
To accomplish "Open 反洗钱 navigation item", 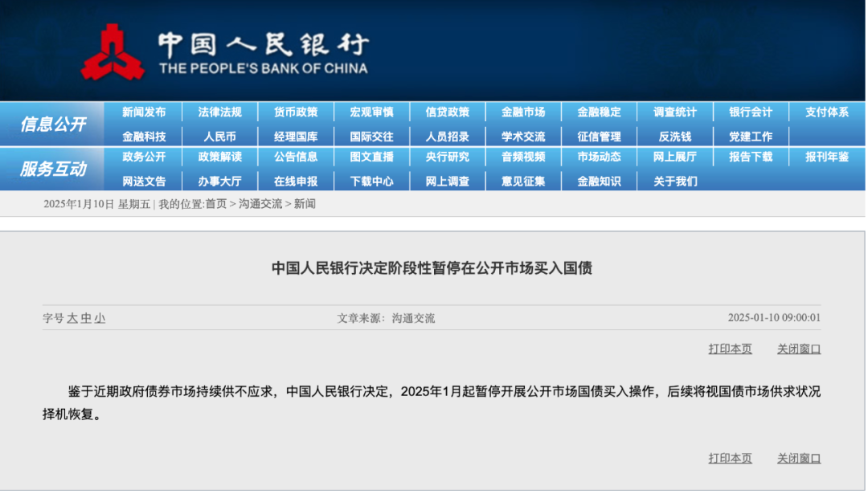I will point(675,137).
